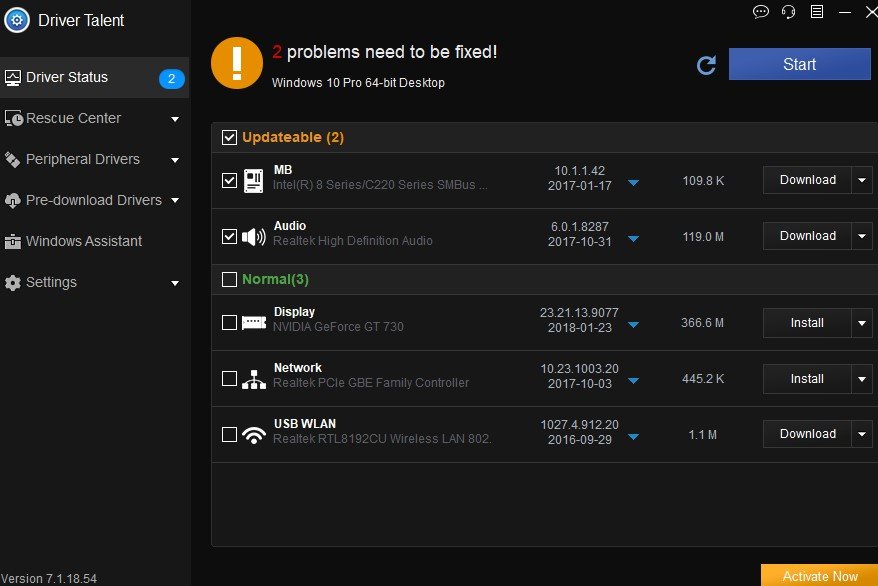Open dropdown beside Audio Download button

pyautogui.click(x=862, y=236)
